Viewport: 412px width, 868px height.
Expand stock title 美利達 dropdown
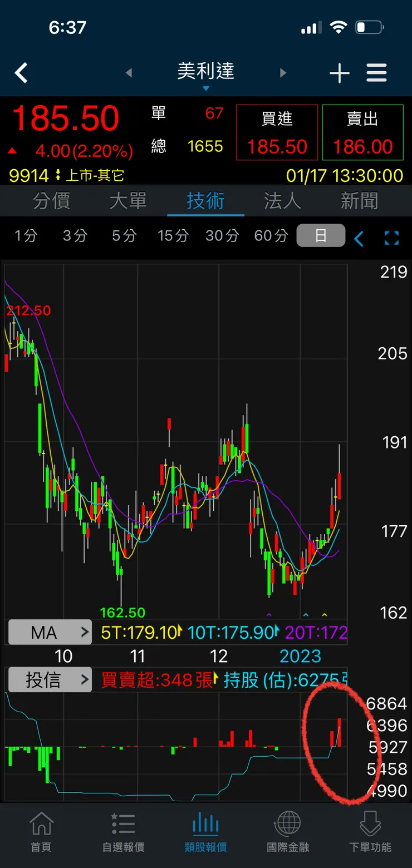pyautogui.click(x=206, y=75)
